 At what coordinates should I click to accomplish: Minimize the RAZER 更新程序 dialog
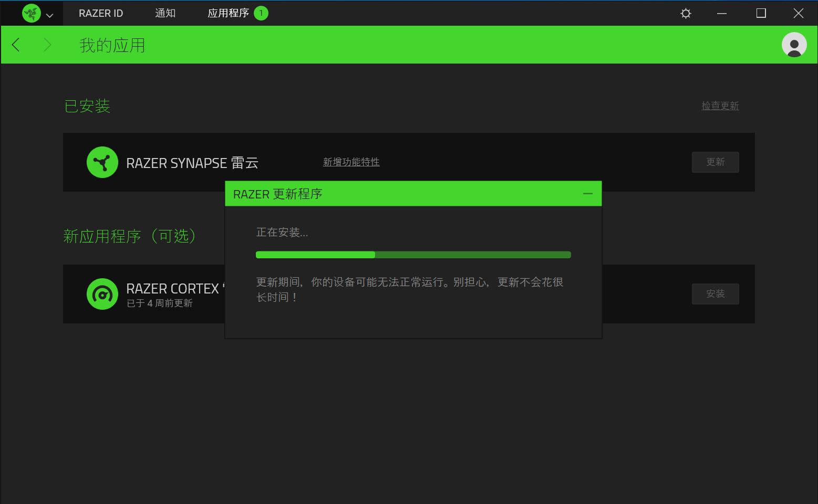[588, 194]
